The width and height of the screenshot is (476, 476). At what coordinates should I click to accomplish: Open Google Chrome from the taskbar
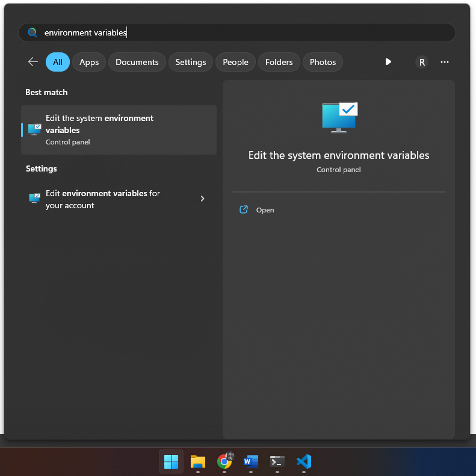coord(224,461)
